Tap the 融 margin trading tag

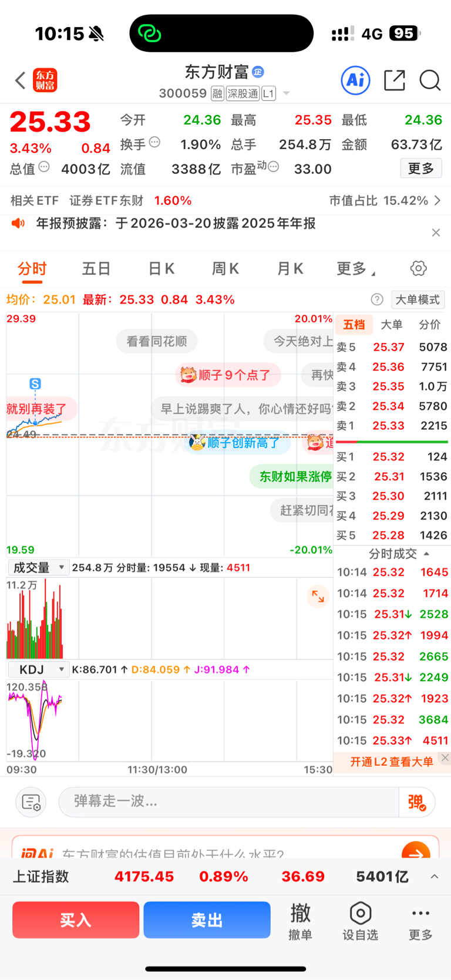pyautogui.click(x=217, y=93)
